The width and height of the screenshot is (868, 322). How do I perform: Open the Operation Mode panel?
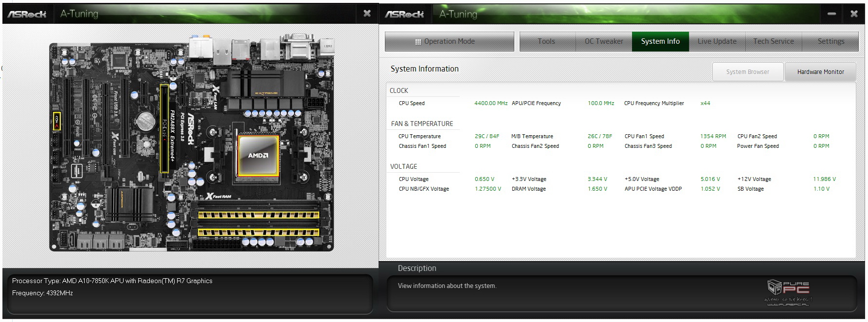(x=449, y=41)
